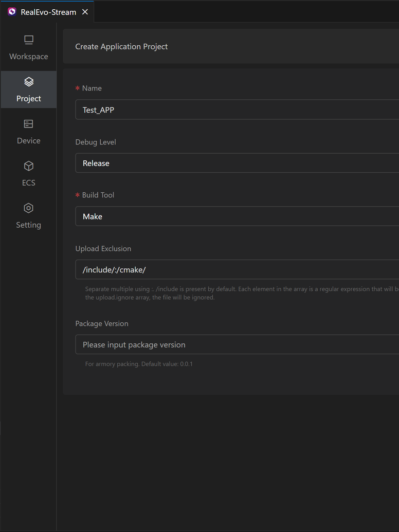399x532 pixels.
Task: Click the Package Version label
Action: (x=102, y=324)
